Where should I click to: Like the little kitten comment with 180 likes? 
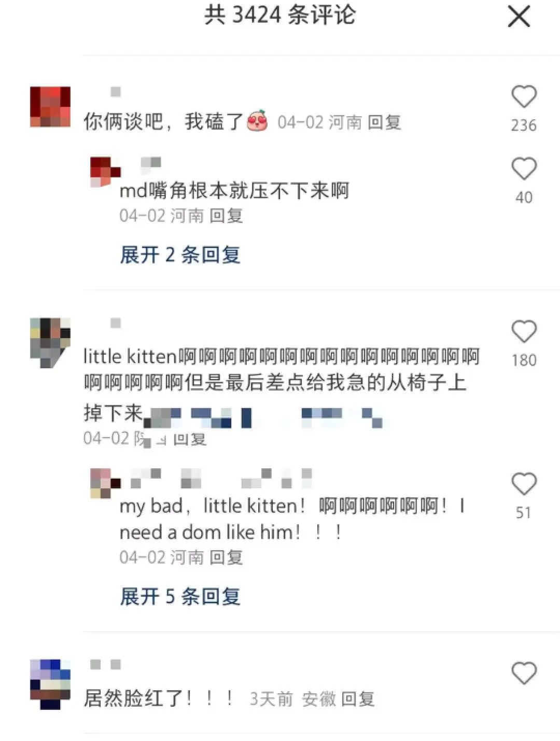point(524,332)
